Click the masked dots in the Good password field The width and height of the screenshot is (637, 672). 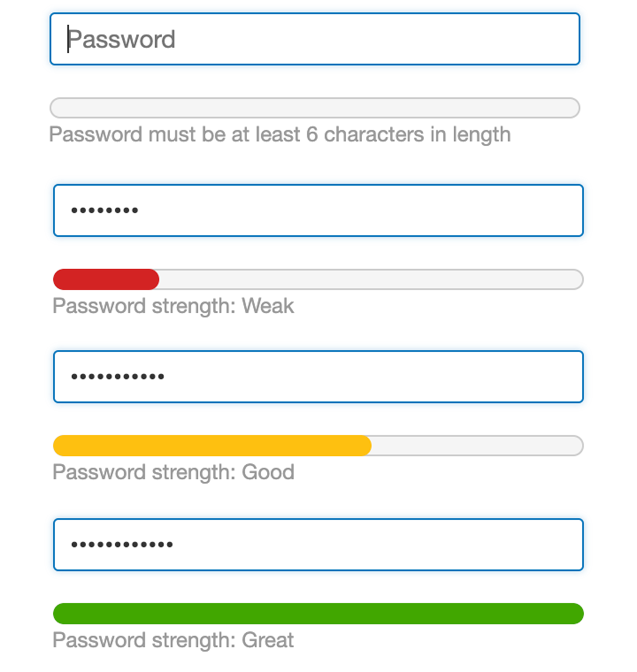click(x=118, y=377)
